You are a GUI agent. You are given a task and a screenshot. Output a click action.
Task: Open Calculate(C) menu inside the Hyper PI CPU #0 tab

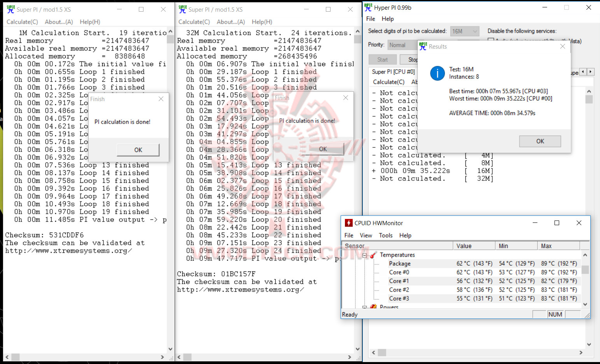388,82
